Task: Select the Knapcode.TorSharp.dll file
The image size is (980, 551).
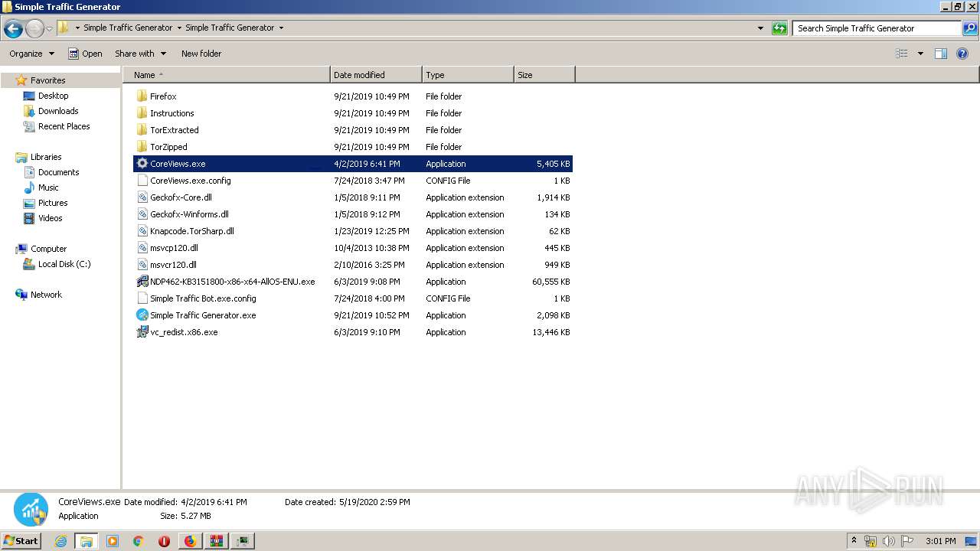Action: pos(353,231)
